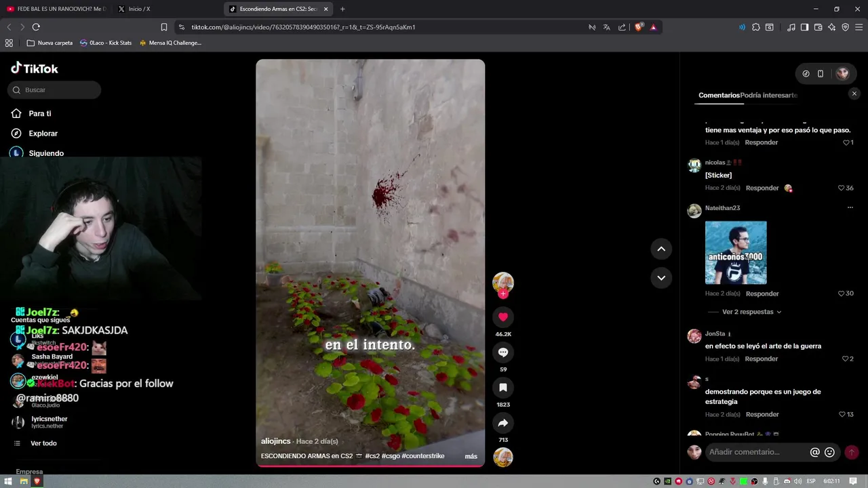Reply to nicolas sticker comment

[x=762, y=188]
